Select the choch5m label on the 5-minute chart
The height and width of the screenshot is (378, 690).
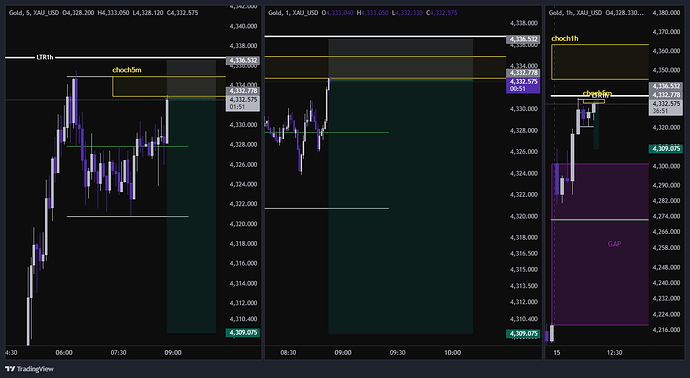(x=127, y=70)
